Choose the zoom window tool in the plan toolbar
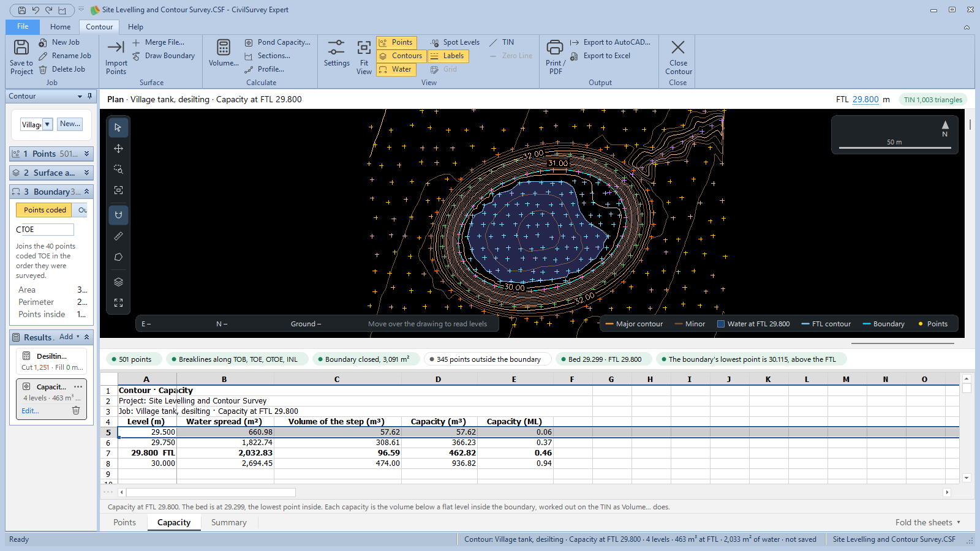980x551 pixels. (x=118, y=170)
